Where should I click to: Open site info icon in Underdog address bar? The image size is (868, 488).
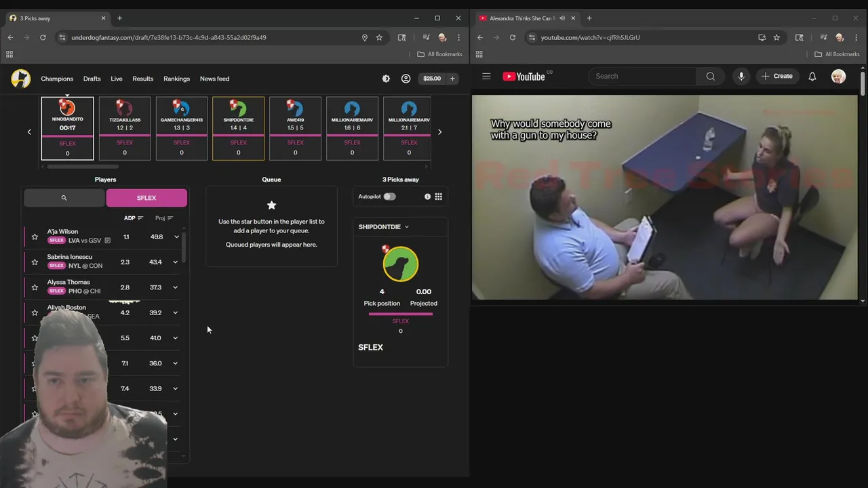[62, 37]
